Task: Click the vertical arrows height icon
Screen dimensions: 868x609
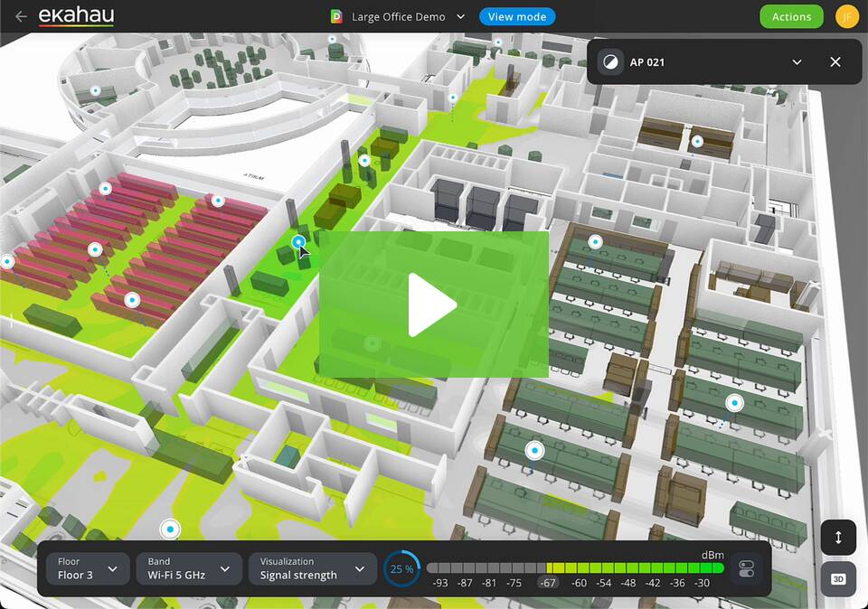Action: click(x=838, y=537)
